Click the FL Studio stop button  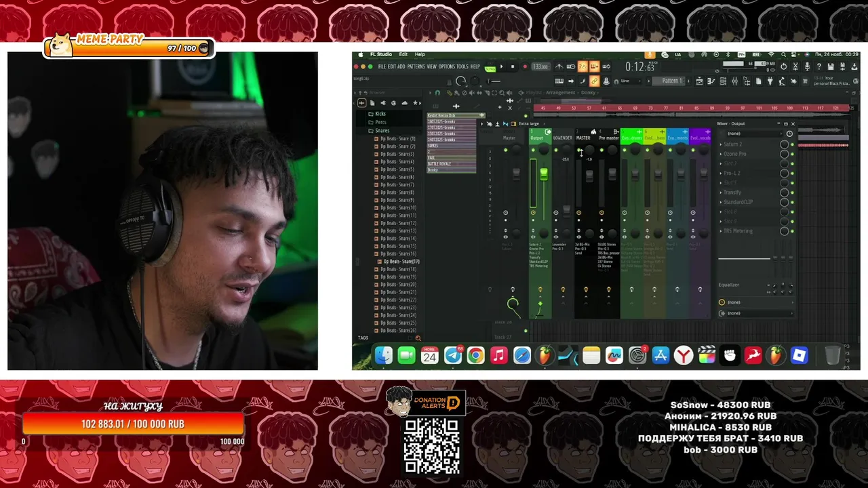coord(513,66)
